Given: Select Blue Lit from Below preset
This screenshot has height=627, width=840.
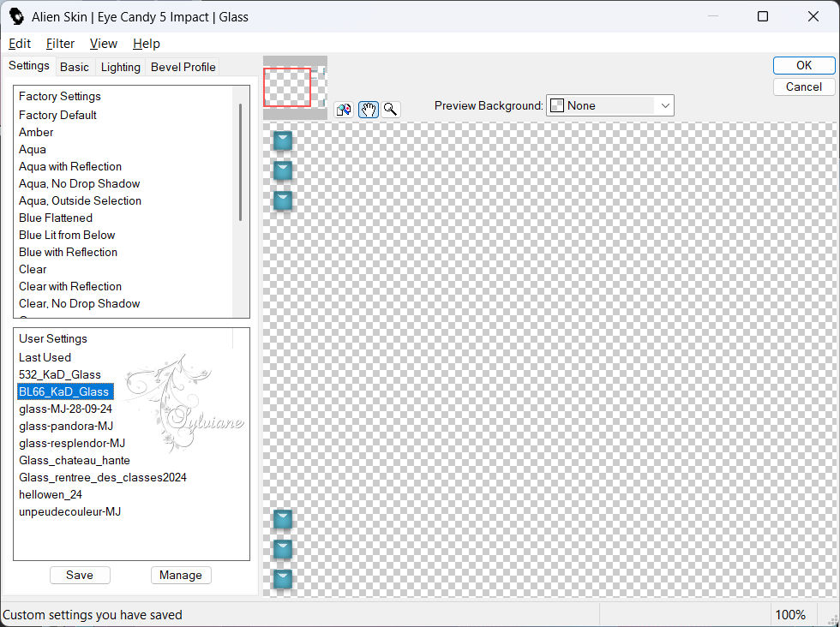Looking at the screenshot, I should tap(67, 235).
